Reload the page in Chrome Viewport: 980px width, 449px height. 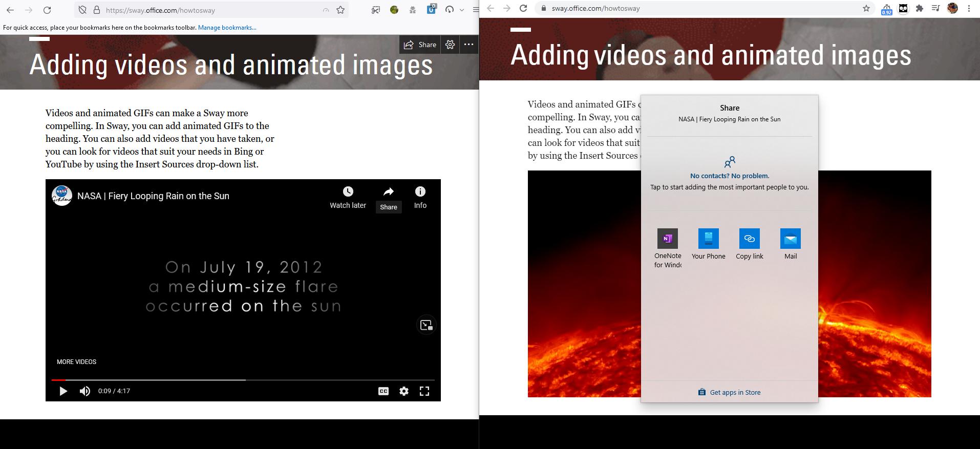[x=523, y=8]
